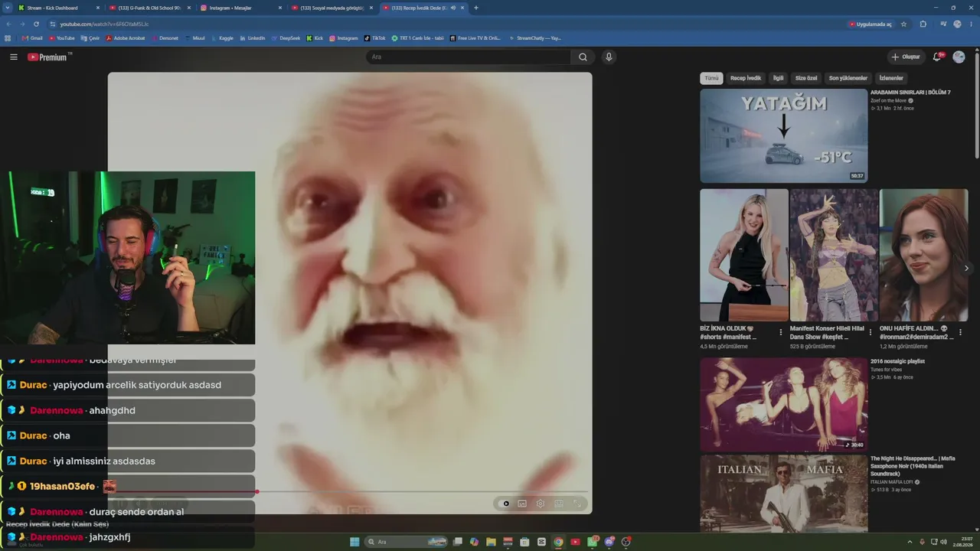
Task: Go back with the browser back arrow
Action: point(8,24)
